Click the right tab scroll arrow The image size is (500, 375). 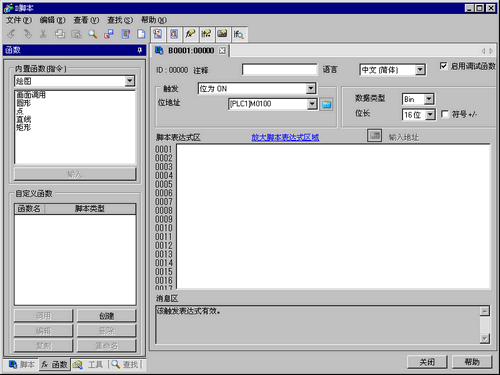point(491,51)
